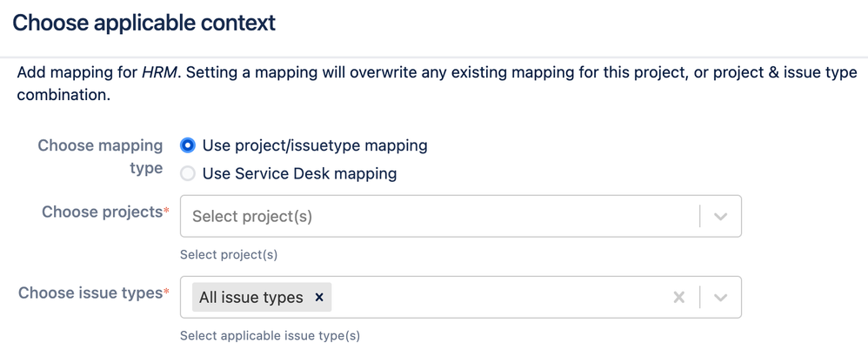Click the "Choose mapping type" label
Image resolution: width=868 pixels, height=350 pixels.
coord(100,157)
